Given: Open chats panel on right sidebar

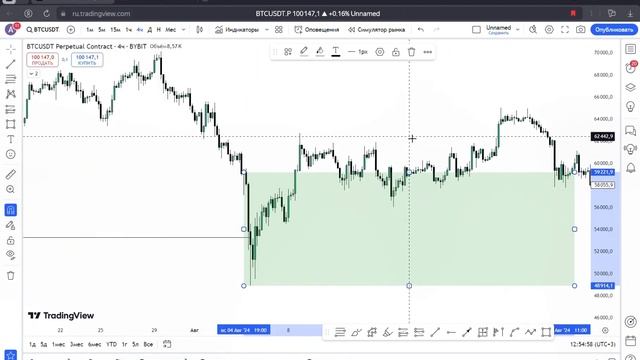Looking at the screenshot, I should 631,131.
